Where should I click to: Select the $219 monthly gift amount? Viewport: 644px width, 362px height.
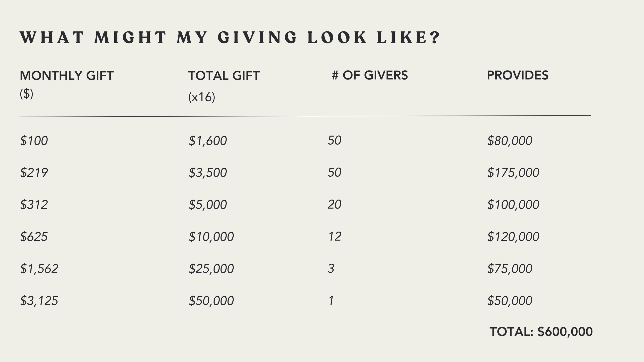[x=34, y=173]
